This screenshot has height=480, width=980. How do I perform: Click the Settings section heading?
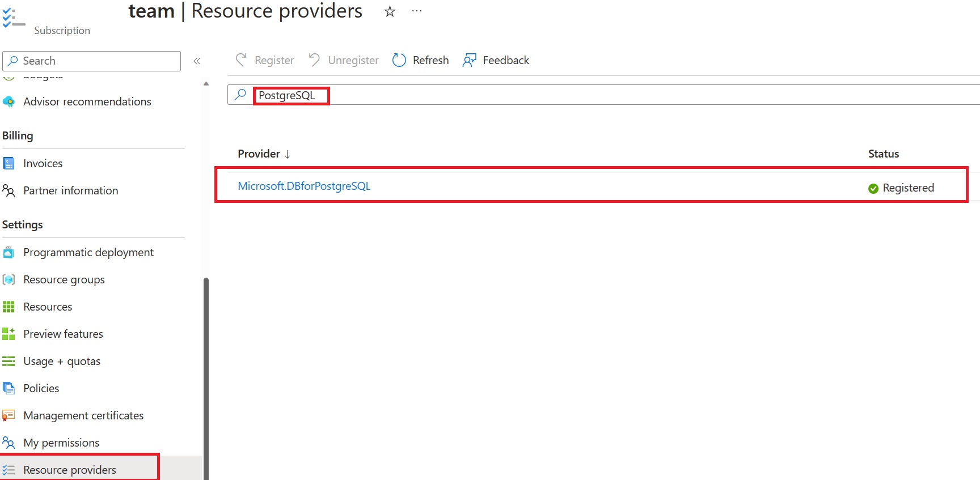(x=22, y=225)
